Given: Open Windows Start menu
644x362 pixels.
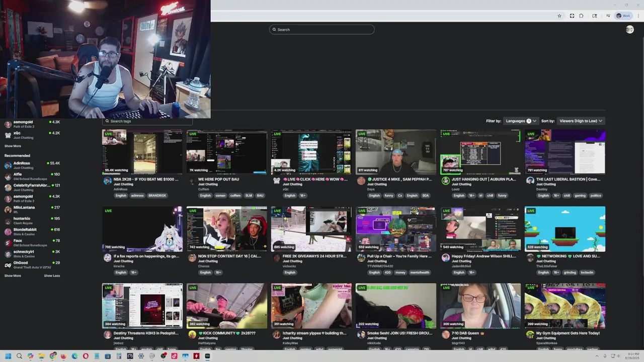Looking at the screenshot, I should tap(8, 356).
